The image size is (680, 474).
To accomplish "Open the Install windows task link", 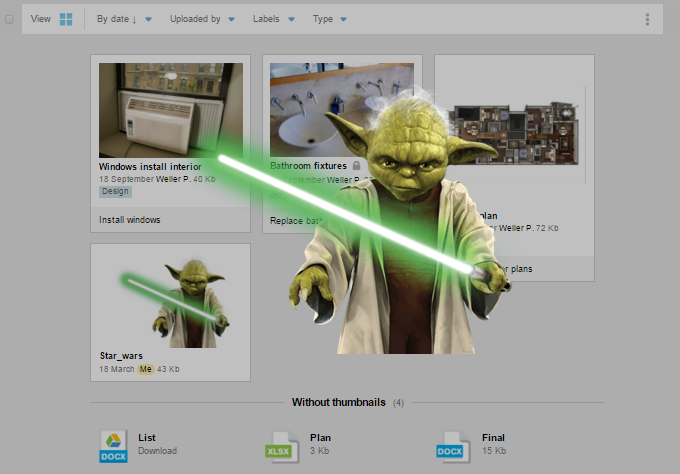I will click(x=130, y=220).
